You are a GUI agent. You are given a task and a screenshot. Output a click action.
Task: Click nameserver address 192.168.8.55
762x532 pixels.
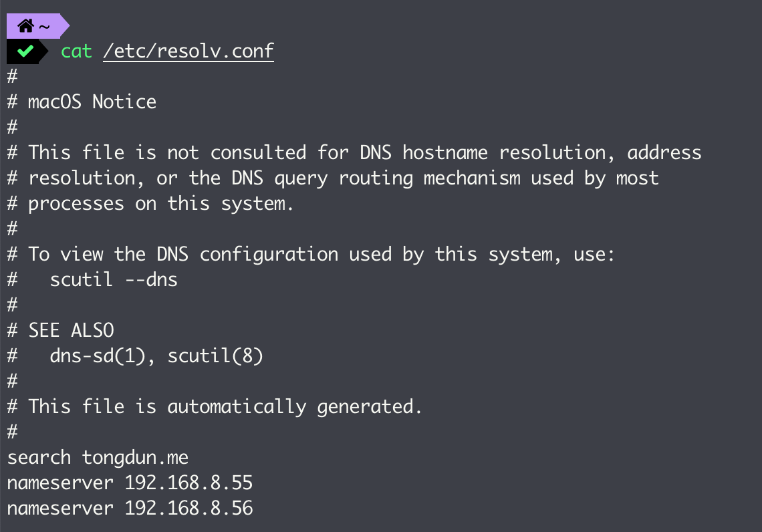188,483
